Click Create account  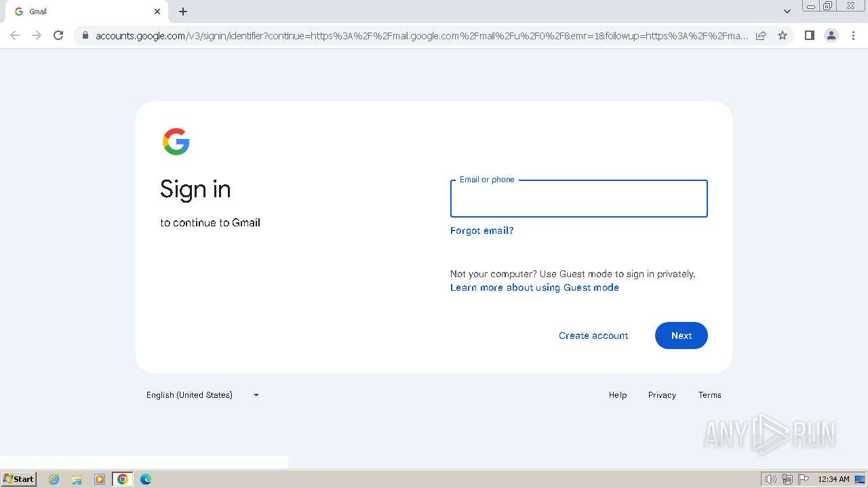coord(593,335)
